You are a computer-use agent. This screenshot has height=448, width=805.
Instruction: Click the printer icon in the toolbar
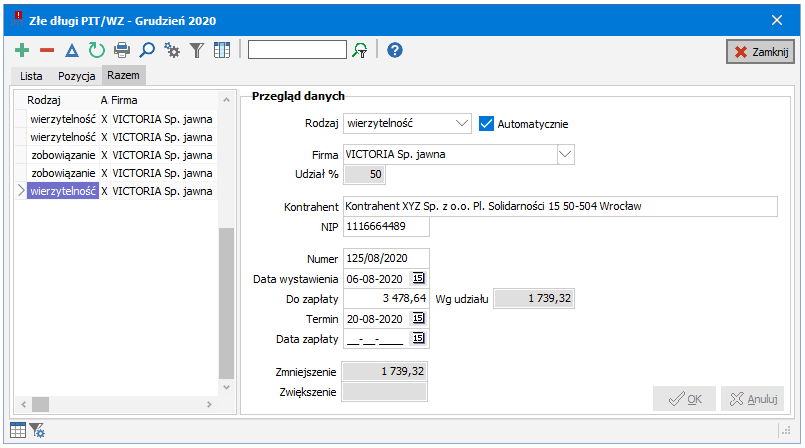[x=122, y=50]
